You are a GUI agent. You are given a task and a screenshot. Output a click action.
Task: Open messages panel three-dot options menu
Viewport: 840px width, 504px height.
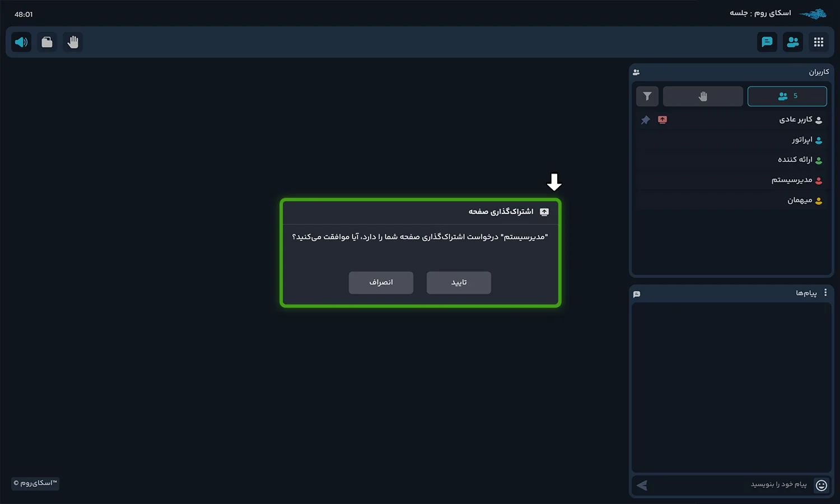tap(825, 293)
